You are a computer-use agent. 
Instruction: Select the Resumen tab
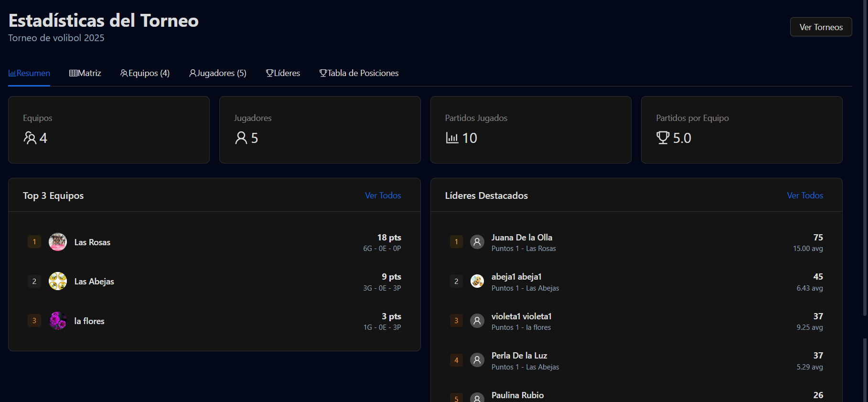point(29,73)
